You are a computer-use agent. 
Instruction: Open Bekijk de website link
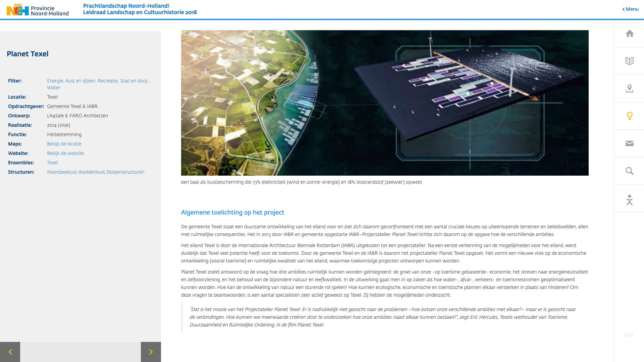[65, 153]
